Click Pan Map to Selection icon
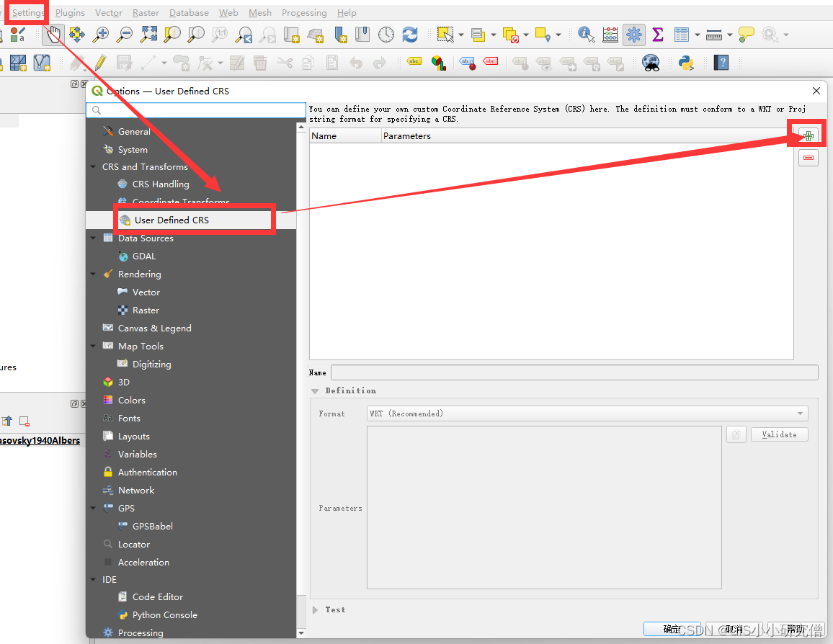 (x=76, y=35)
